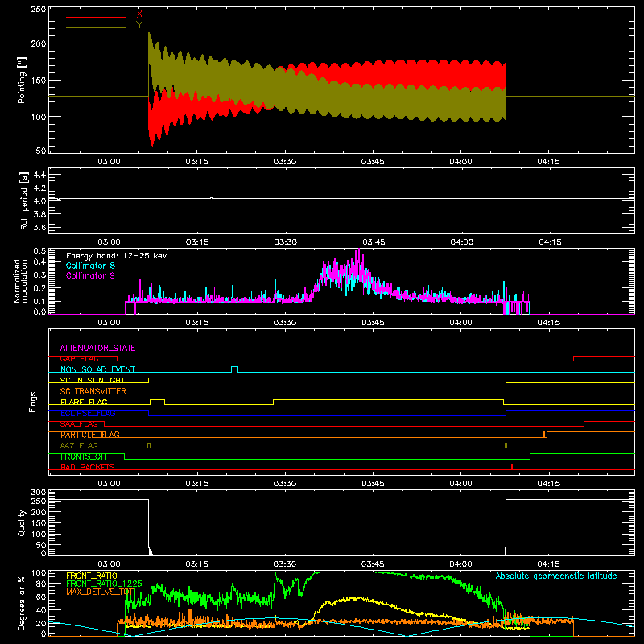The height and width of the screenshot is (644, 644).
Task: Select the red 'X' legend label
Action: coord(139,14)
